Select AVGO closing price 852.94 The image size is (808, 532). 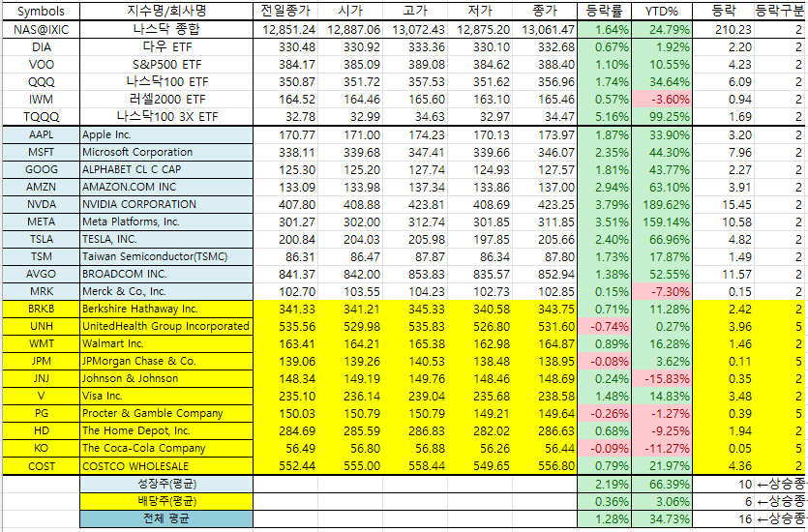pyautogui.click(x=545, y=274)
